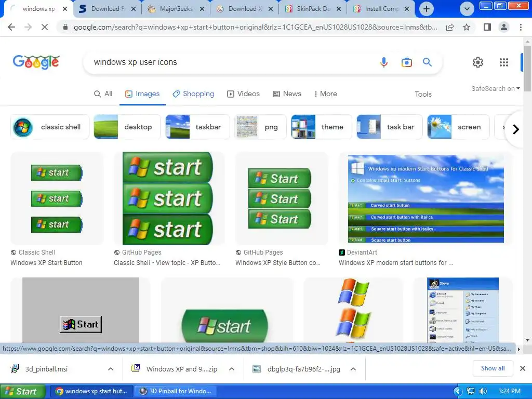532x399 pixels.
Task: Start voice search with the microphone icon
Action: (x=384, y=62)
